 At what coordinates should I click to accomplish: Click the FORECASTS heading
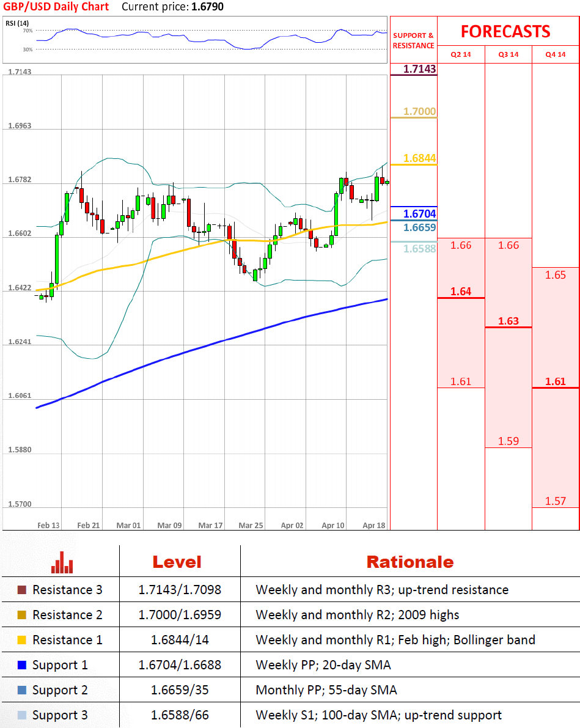(505, 32)
